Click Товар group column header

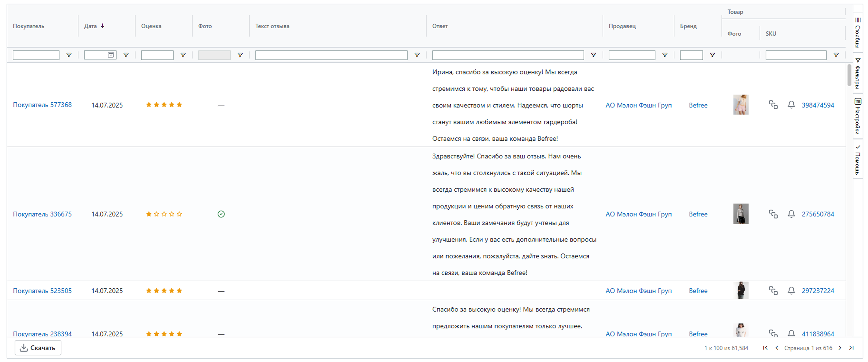[x=735, y=12]
